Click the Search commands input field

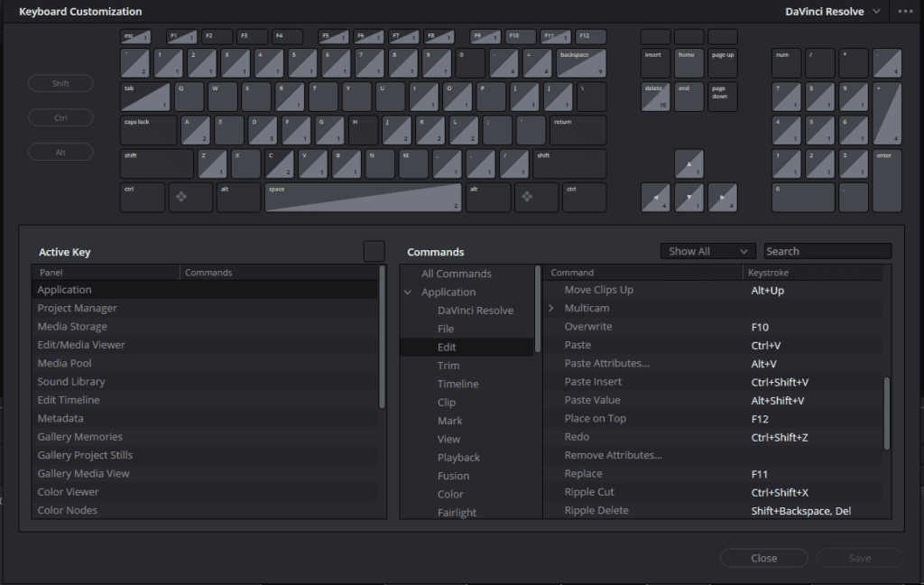[827, 251]
